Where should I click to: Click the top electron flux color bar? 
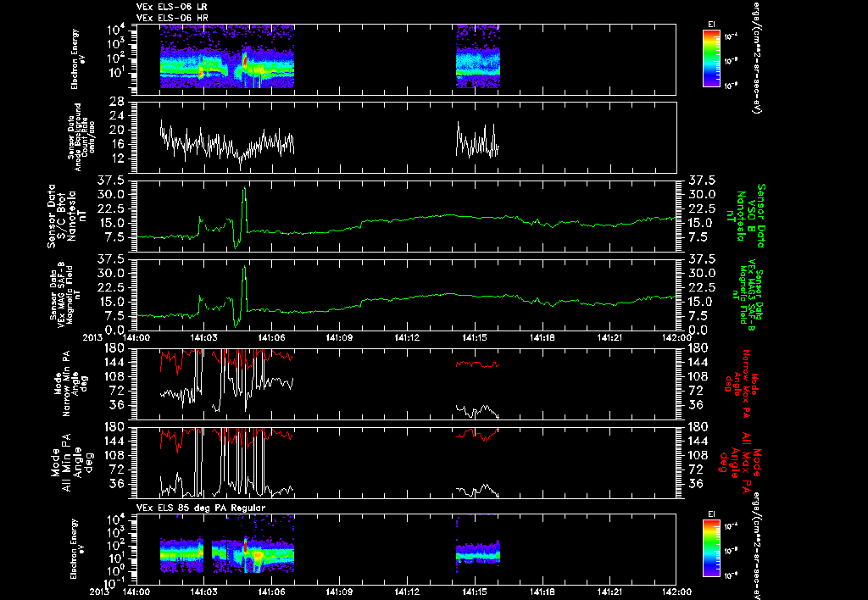(711, 58)
